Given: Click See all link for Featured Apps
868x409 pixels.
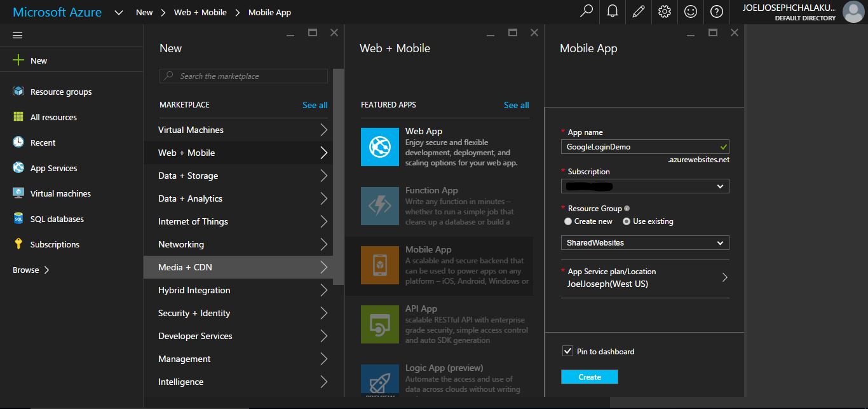Looking at the screenshot, I should point(517,105).
